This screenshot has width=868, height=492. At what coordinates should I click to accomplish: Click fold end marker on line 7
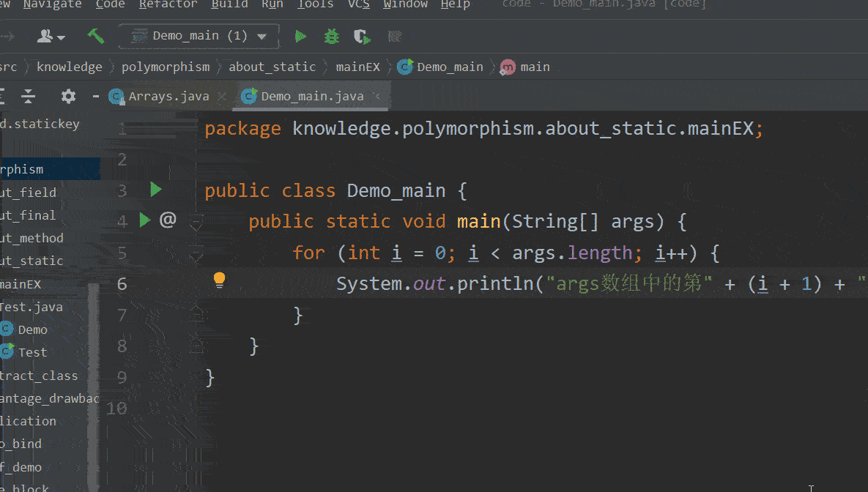(x=196, y=316)
